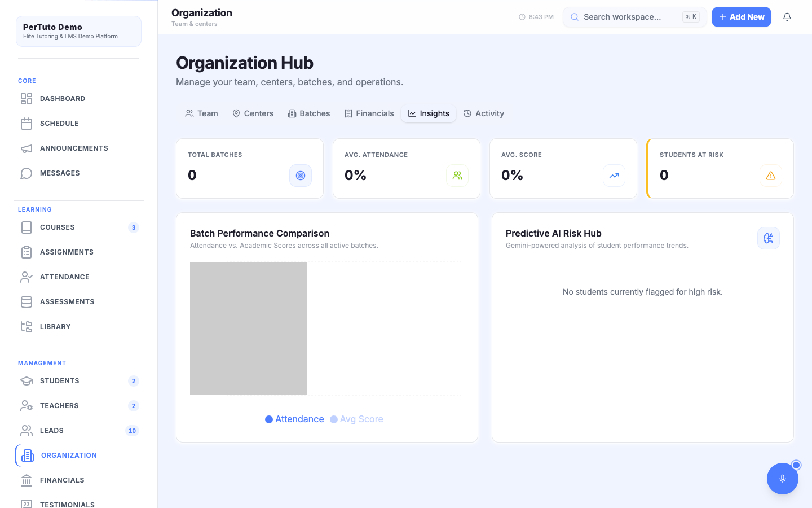Click the Testimonials quote icon

(27, 503)
